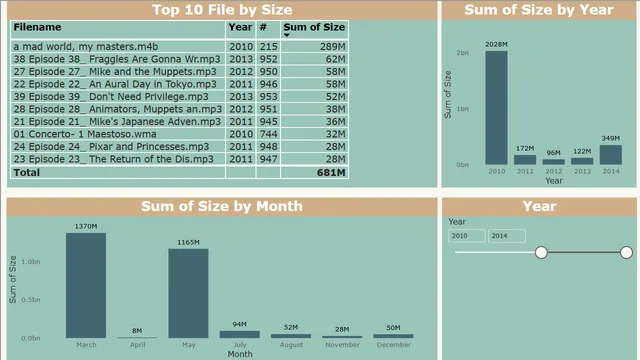Select the 2010 bar in Size by Year
Screen dimensions: 640x360
(496, 108)
